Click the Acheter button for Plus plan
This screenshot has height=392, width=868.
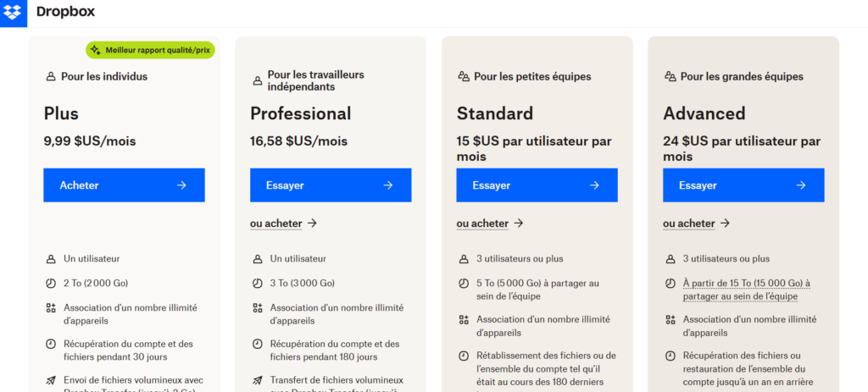124,185
